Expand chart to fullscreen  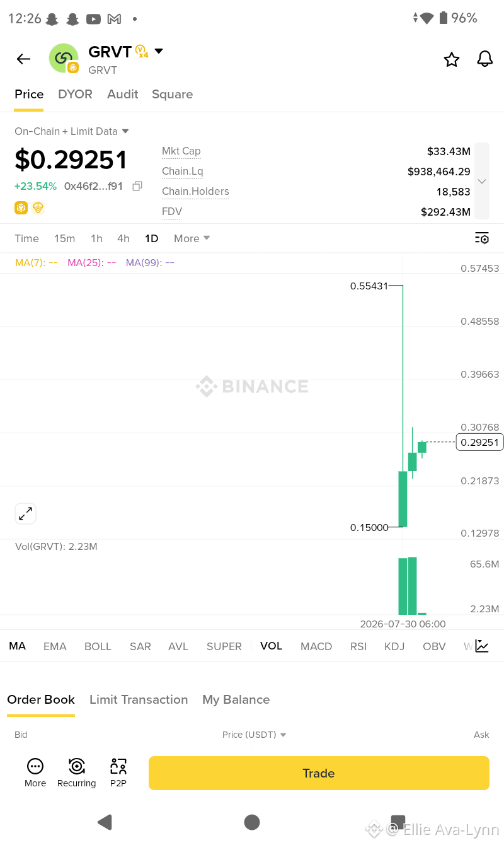tap(26, 513)
